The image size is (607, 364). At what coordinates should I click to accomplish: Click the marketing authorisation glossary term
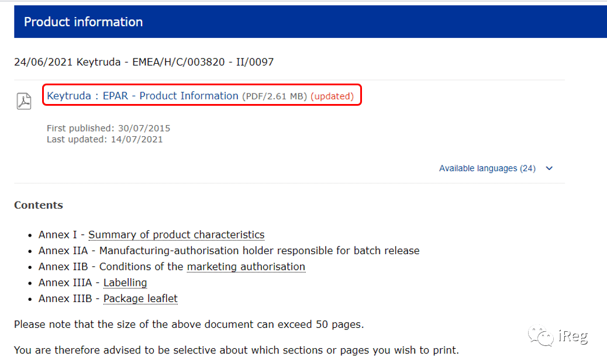pyautogui.click(x=246, y=266)
